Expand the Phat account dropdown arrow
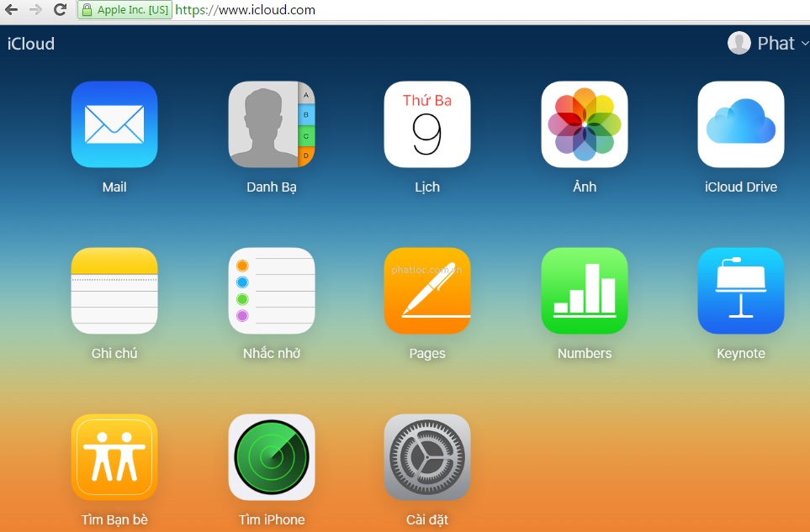This screenshot has width=810, height=532. [804, 44]
